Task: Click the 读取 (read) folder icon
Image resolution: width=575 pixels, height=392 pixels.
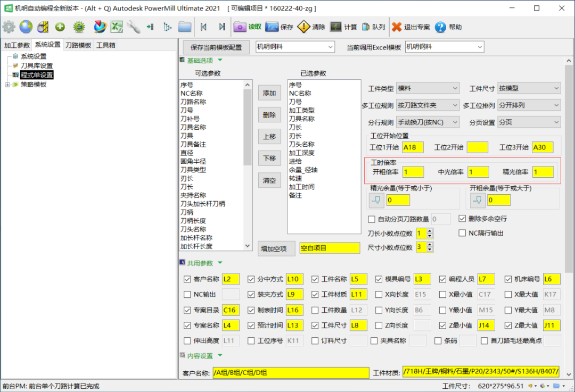Action: pos(240,27)
